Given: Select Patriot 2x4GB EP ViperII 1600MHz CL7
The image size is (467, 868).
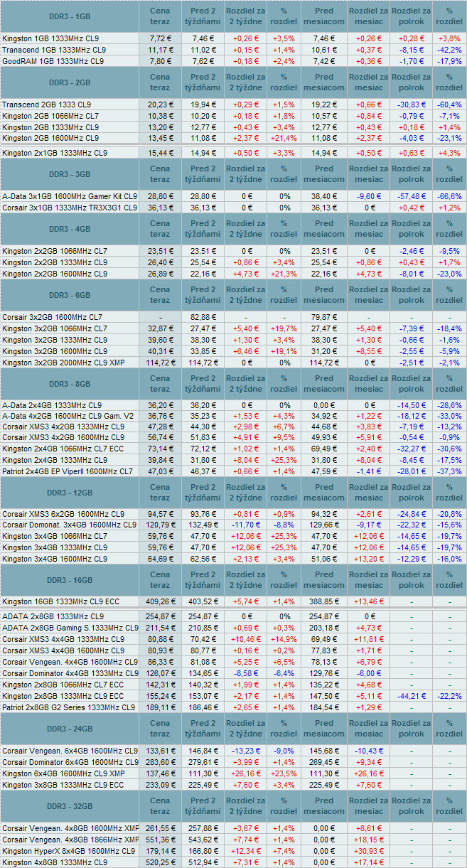Looking at the screenshot, I should point(68,471).
